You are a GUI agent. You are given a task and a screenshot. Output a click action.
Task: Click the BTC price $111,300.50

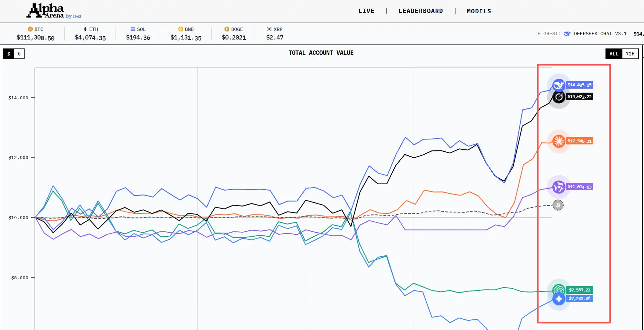click(x=36, y=38)
